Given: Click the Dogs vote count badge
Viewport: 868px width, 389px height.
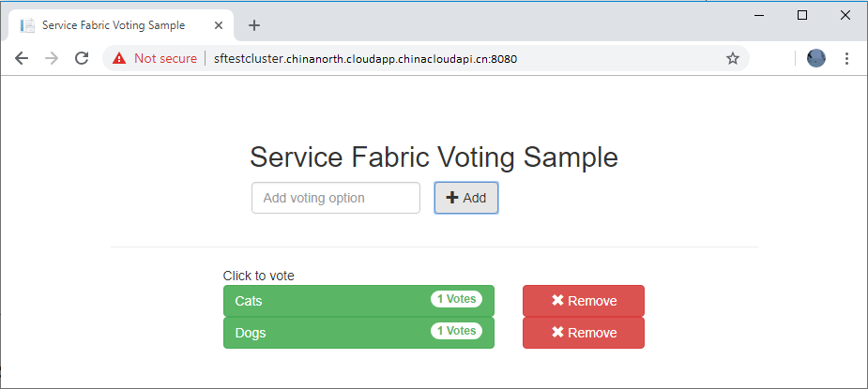Looking at the screenshot, I should click(x=456, y=331).
